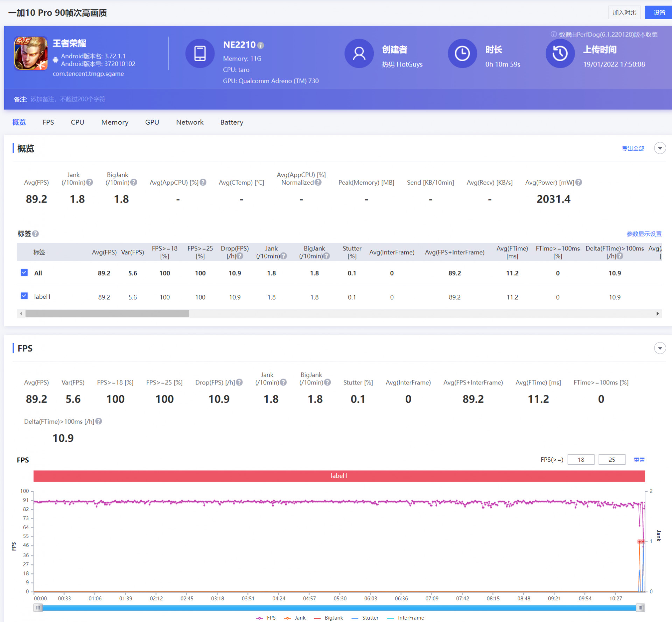The image size is (672, 622).
Task: Click the phone device icon
Action: (200, 54)
